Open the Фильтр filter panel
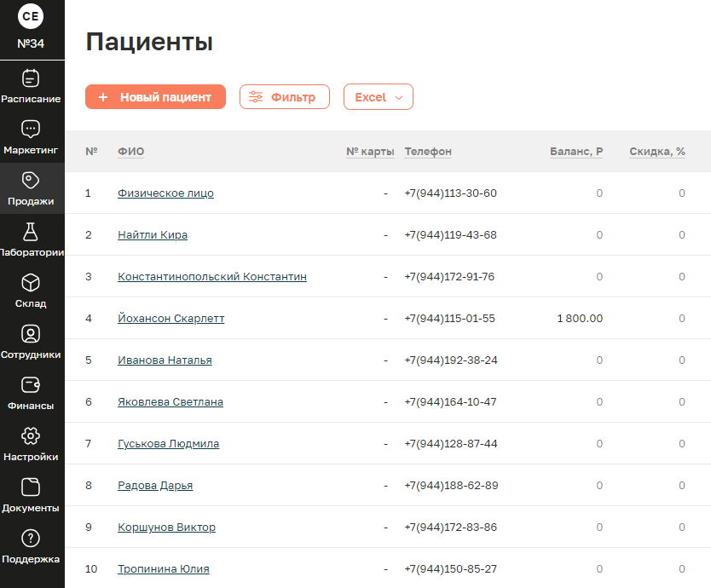This screenshot has width=711, height=588. coord(284,96)
